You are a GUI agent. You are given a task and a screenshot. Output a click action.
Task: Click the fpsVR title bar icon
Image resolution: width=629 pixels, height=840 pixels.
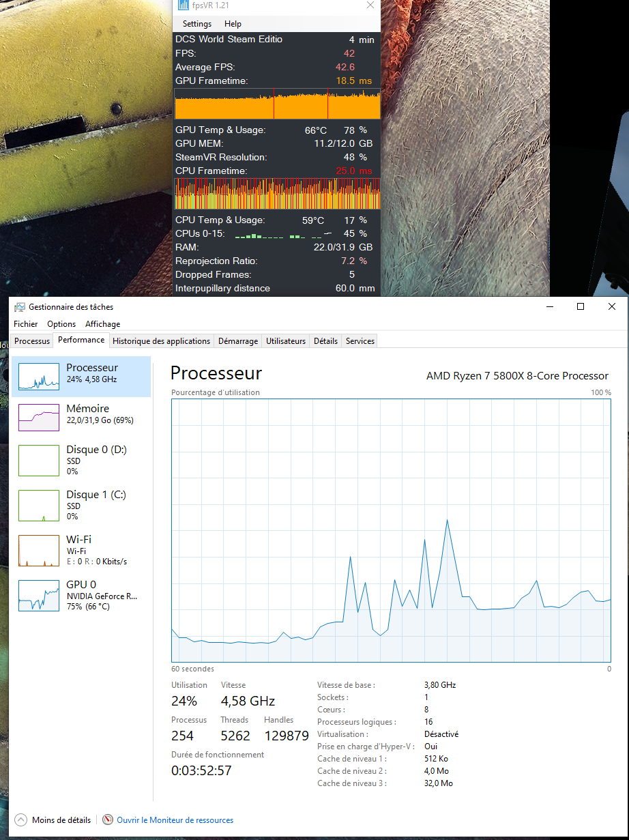(184, 5)
